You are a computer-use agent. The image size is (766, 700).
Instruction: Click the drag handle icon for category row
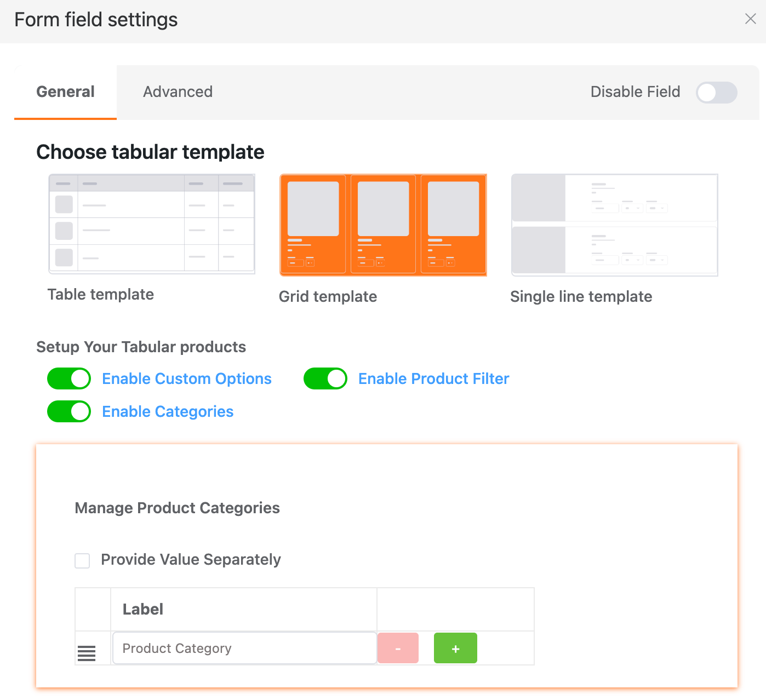click(87, 653)
